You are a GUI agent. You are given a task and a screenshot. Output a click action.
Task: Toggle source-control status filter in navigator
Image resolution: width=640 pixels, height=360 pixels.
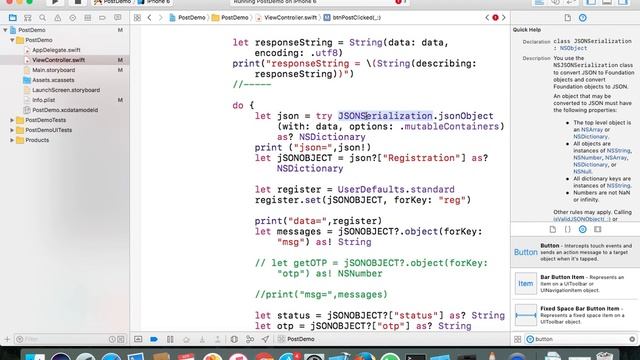pos(121,339)
